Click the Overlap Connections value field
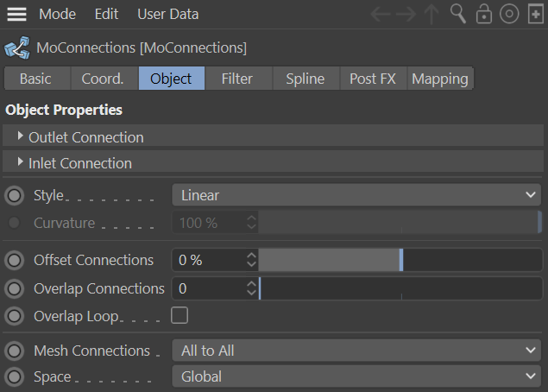 click(209, 288)
